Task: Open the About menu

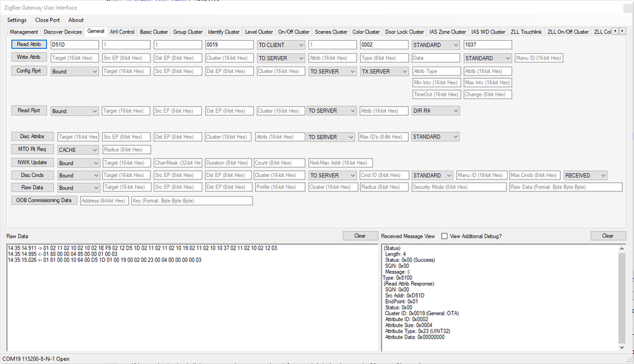Action: pyautogui.click(x=76, y=20)
